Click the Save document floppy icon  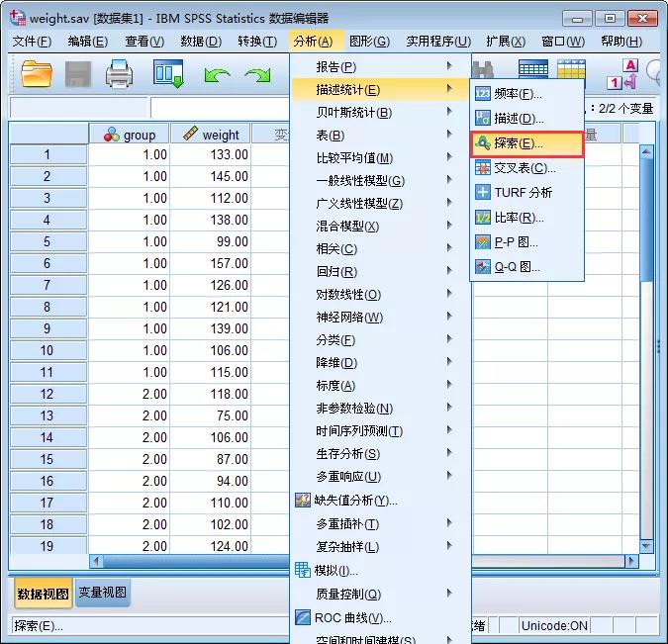pos(78,74)
